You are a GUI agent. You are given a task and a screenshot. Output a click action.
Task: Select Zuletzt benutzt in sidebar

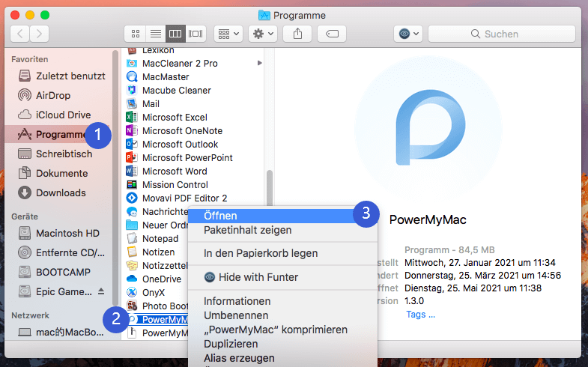click(62, 76)
